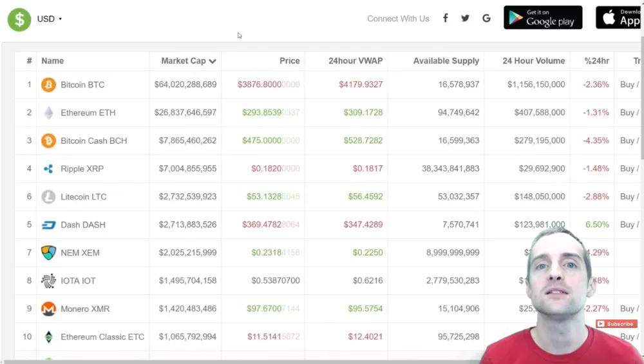Open the Facebook social icon
This screenshot has height=364, width=644.
[445, 18]
